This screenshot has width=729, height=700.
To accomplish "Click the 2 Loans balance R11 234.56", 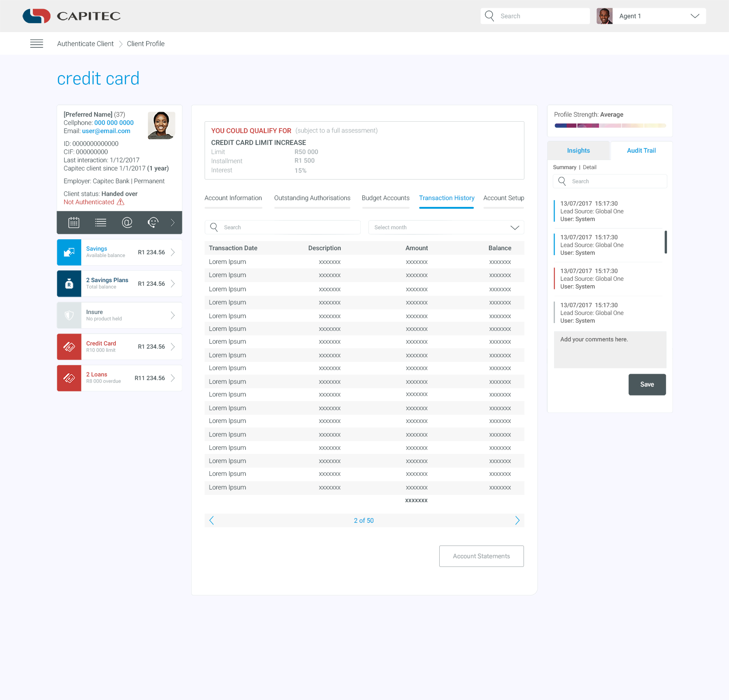I will point(149,378).
